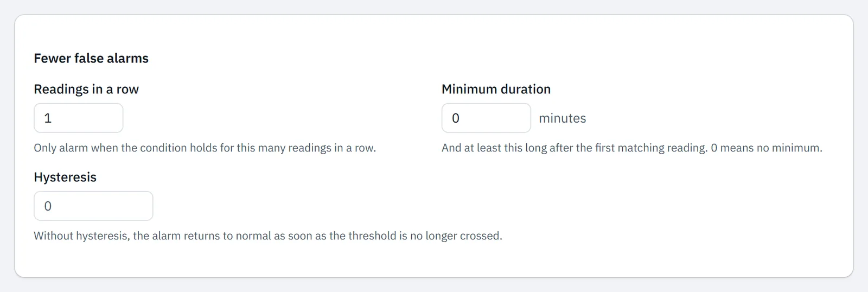Viewport: 868px width, 292px height.
Task: Click the 'Without hysteresis' description text
Action: point(268,236)
